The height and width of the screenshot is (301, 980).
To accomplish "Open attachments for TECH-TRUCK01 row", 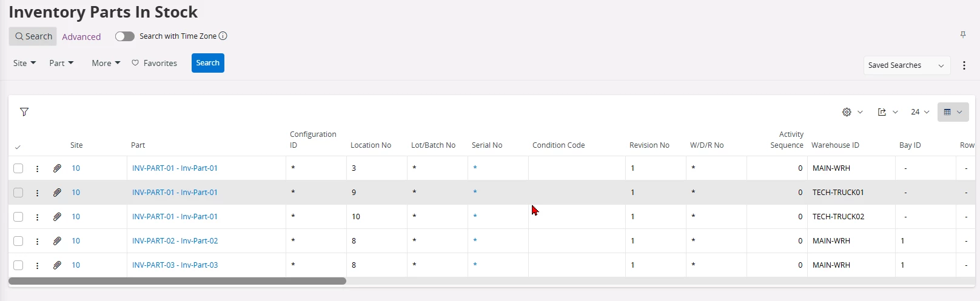I will click(57, 193).
